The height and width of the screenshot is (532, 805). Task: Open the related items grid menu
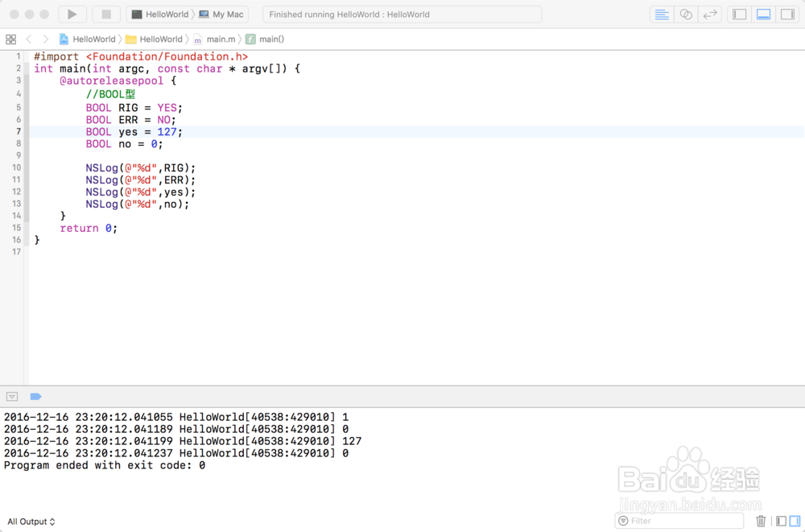(x=10, y=39)
